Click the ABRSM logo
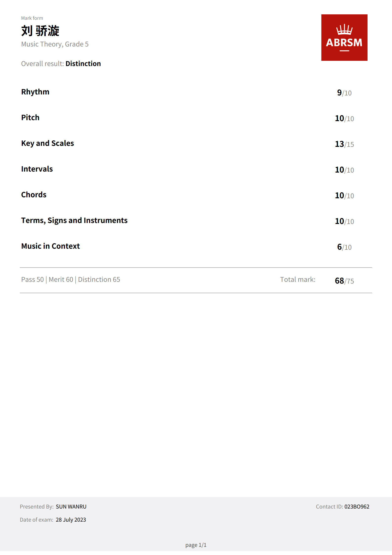 [344, 38]
